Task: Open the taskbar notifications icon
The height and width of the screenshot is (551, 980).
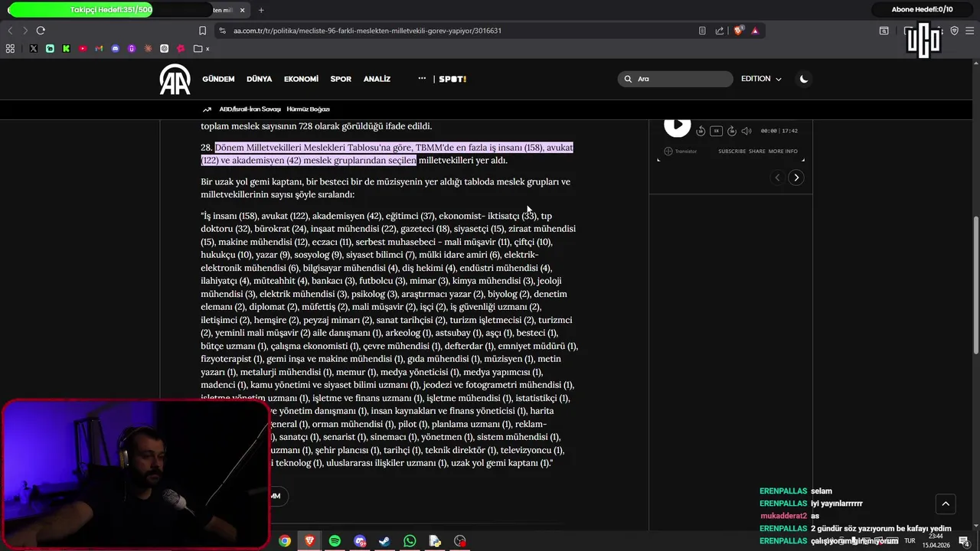Action: pyautogui.click(x=964, y=541)
